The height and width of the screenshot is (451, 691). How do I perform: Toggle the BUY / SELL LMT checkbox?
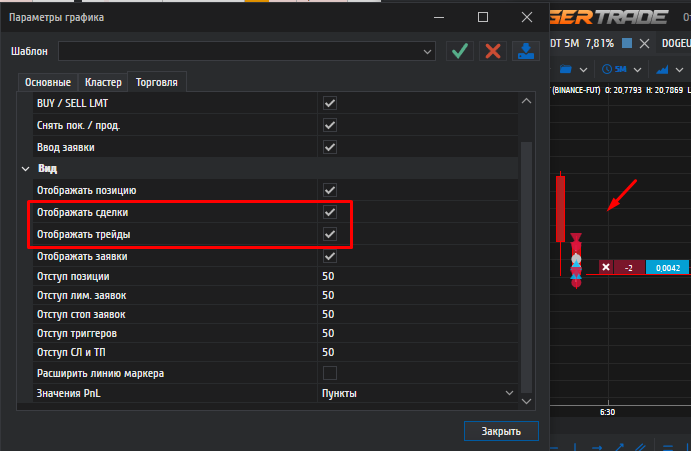pos(330,103)
